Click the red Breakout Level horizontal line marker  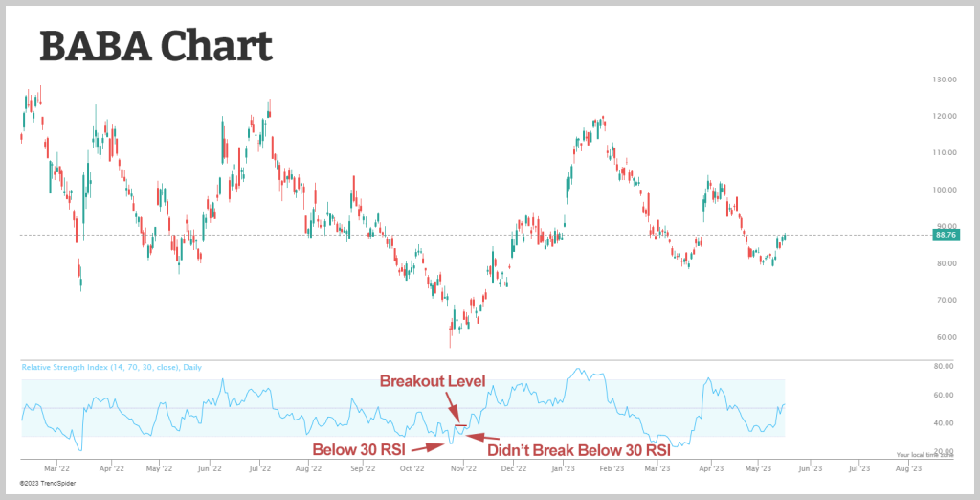pos(461,424)
